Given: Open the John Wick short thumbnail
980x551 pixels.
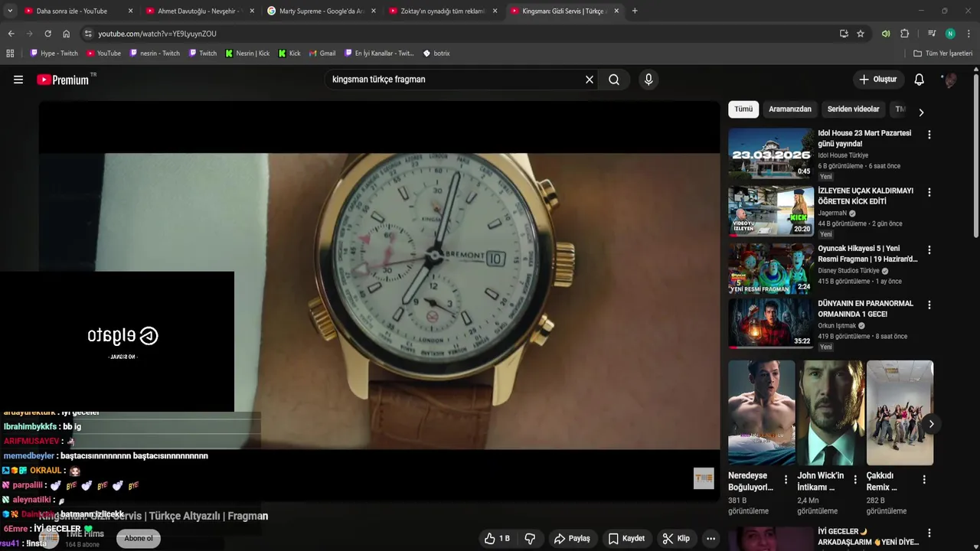Looking at the screenshot, I should [831, 412].
